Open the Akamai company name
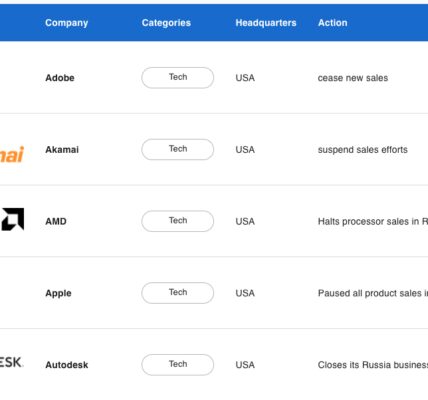The height and width of the screenshot is (400, 428). pos(62,150)
